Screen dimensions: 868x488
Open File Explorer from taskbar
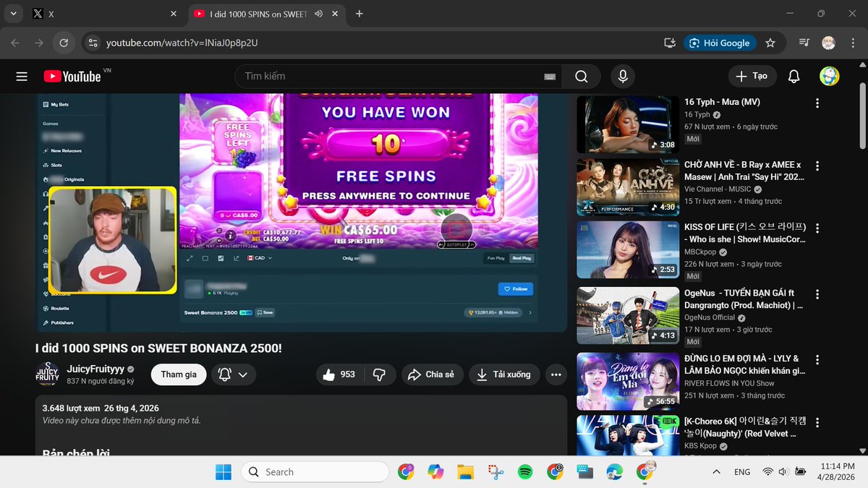[x=465, y=472]
